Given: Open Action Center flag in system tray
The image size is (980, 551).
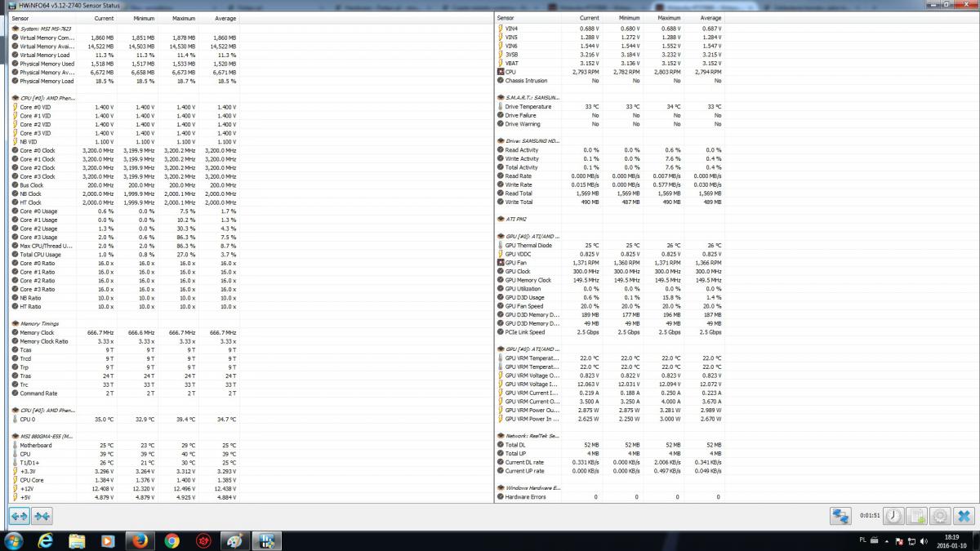Looking at the screenshot, I should coord(898,541).
